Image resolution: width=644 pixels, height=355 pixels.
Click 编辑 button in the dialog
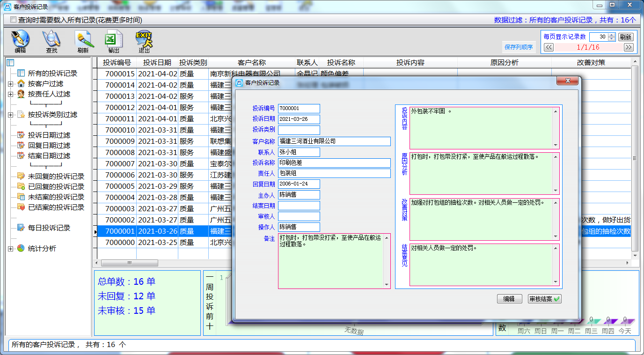point(509,299)
